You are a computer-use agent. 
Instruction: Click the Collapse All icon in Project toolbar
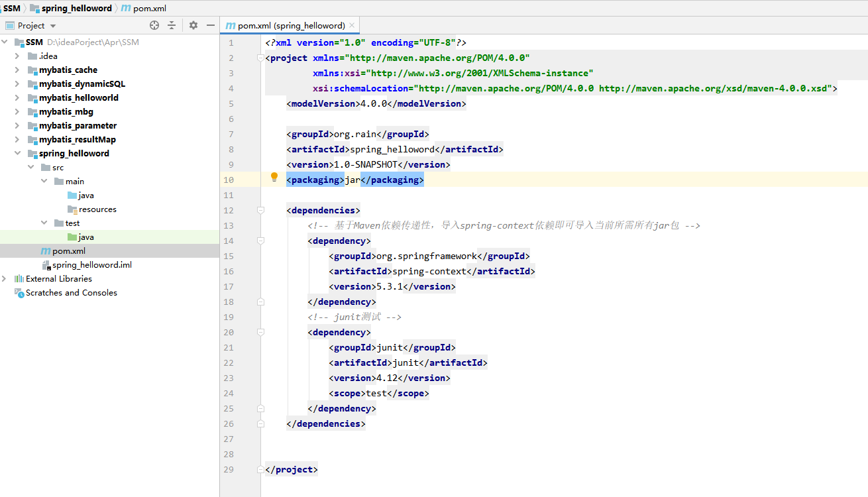[172, 25]
